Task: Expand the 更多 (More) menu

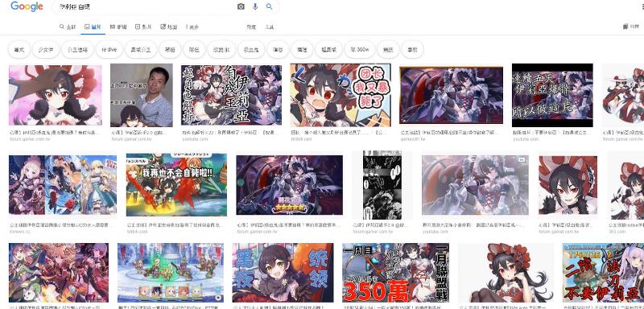Action: [x=192, y=27]
